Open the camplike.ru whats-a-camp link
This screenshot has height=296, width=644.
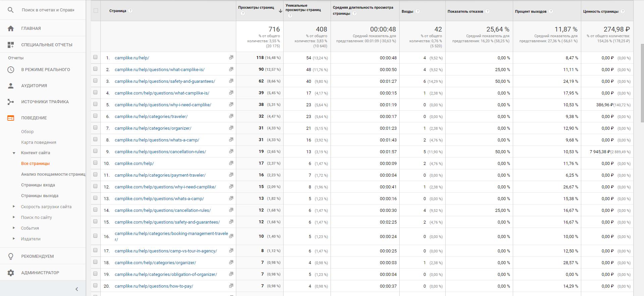click(x=157, y=140)
